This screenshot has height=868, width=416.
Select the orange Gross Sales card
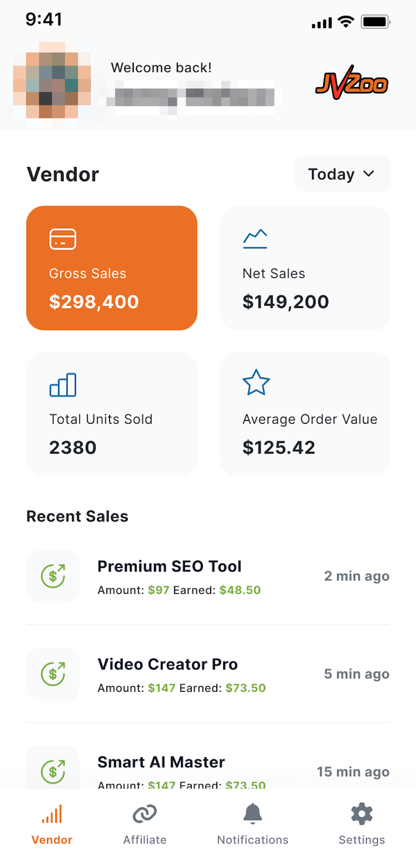112,268
